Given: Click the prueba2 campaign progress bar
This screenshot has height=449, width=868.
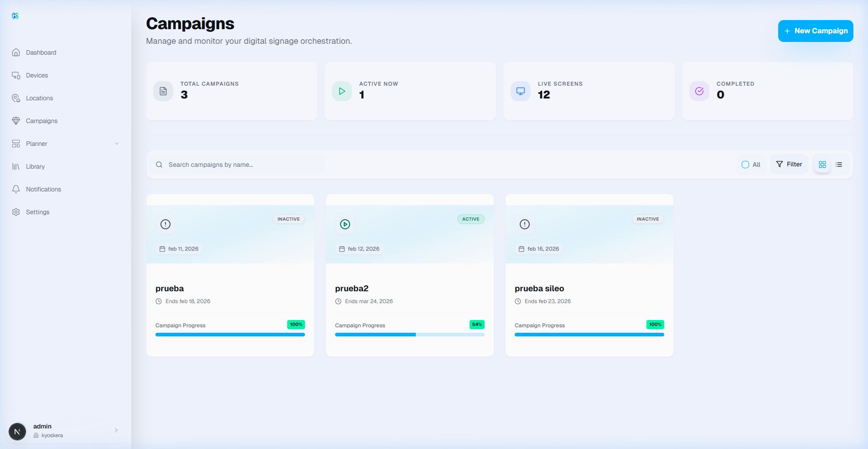Looking at the screenshot, I should (x=409, y=335).
